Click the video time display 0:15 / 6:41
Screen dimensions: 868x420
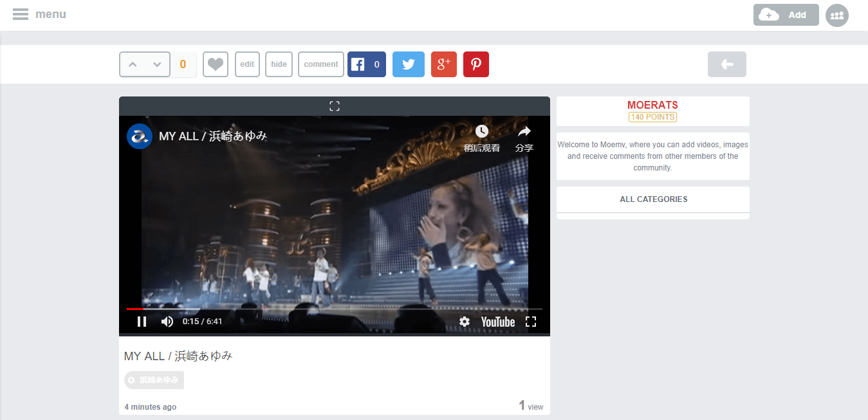pos(202,322)
